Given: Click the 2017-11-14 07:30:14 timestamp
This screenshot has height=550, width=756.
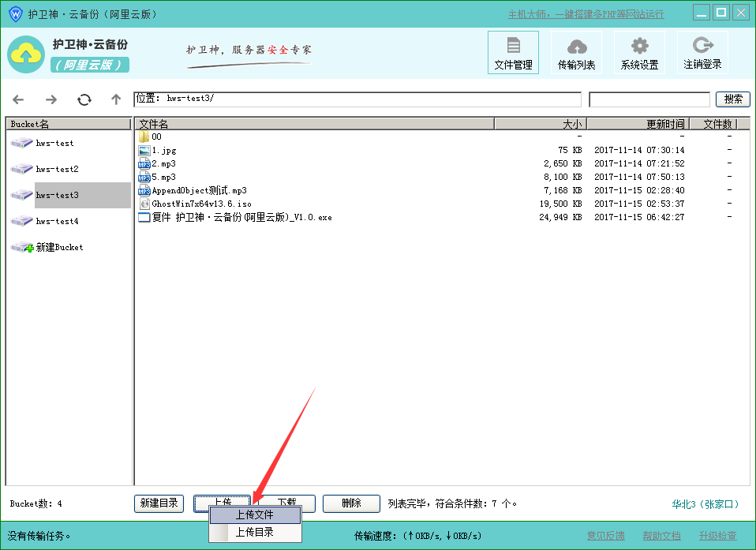Looking at the screenshot, I should point(639,151).
